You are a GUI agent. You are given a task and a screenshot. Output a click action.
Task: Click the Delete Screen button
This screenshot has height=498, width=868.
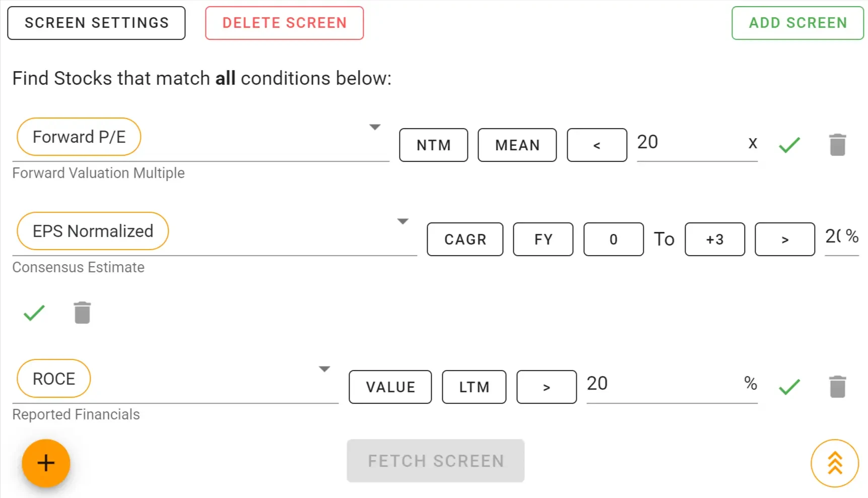point(284,23)
